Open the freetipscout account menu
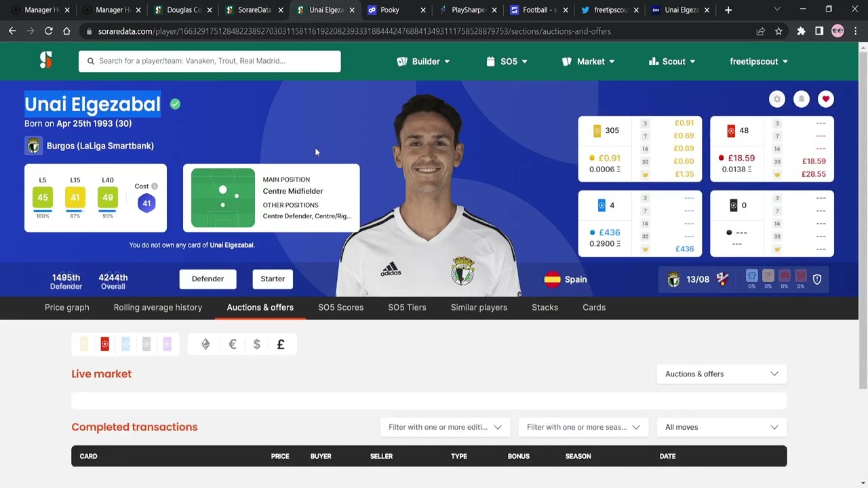The height and width of the screenshot is (488, 868). [759, 61]
